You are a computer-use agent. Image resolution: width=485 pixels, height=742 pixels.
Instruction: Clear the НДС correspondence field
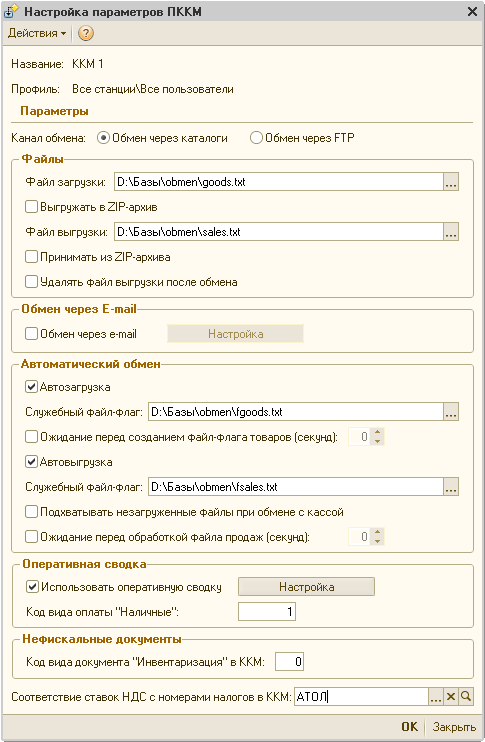click(450, 697)
